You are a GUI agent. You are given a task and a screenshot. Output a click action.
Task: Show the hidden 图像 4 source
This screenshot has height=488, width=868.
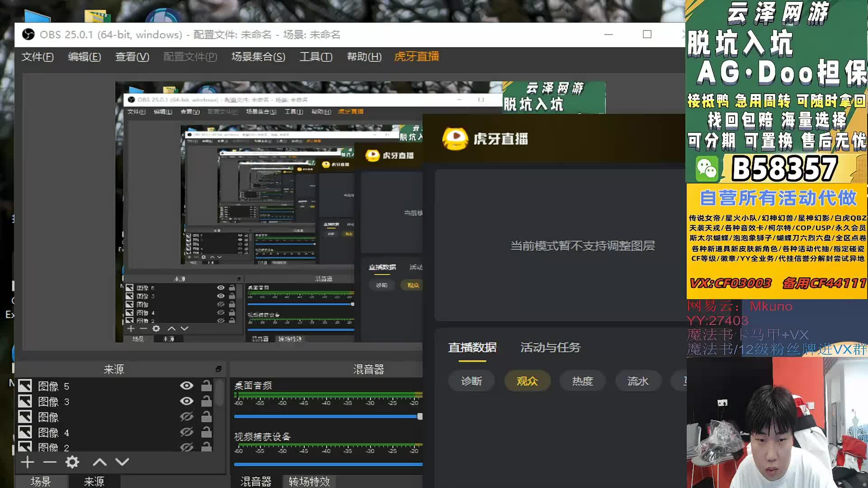187,432
